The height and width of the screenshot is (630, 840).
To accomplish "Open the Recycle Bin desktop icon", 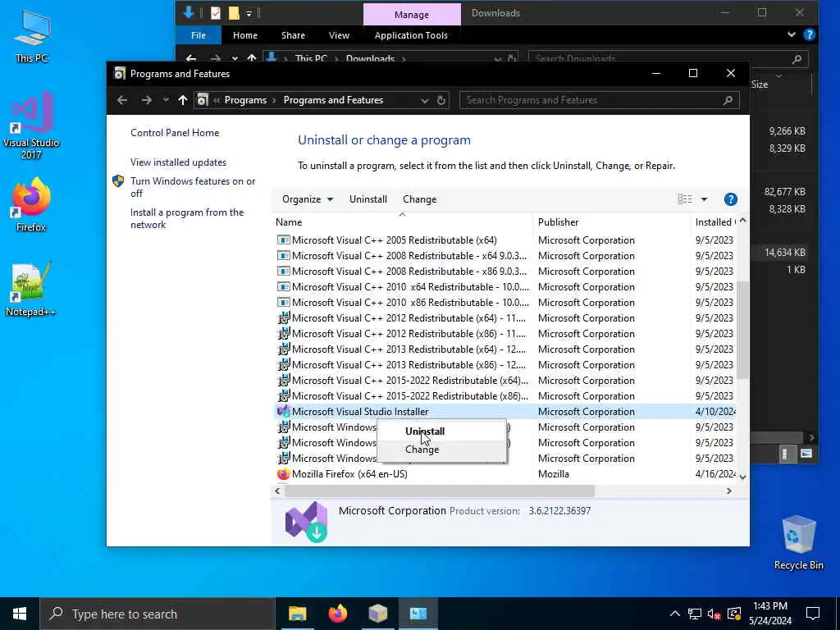I will 799,542.
